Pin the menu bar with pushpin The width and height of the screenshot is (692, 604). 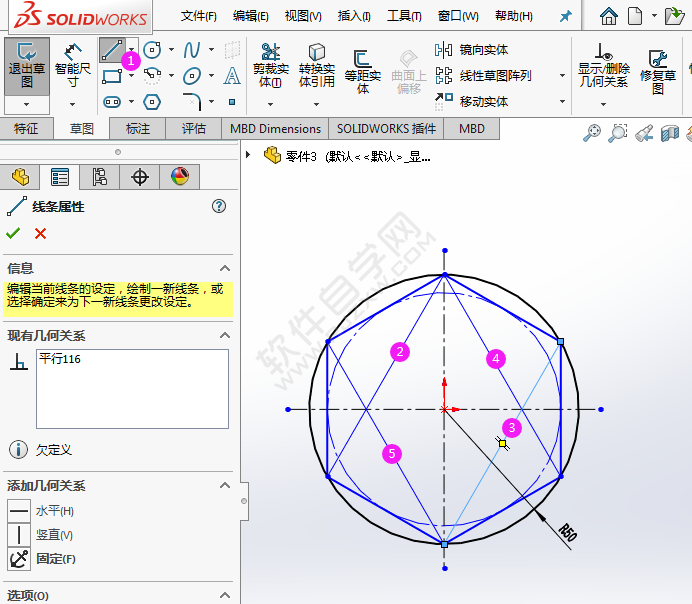pyautogui.click(x=565, y=16)
